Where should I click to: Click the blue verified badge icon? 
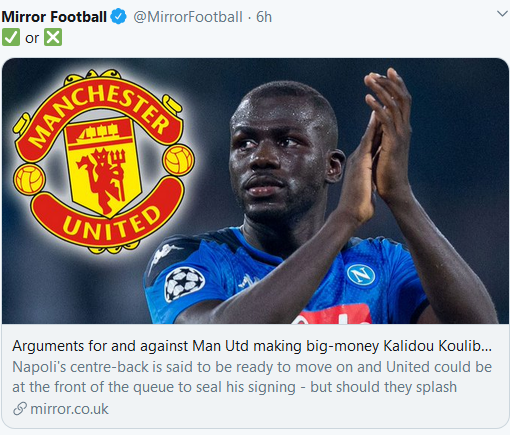pyautogui.click(x=118, y=17)
